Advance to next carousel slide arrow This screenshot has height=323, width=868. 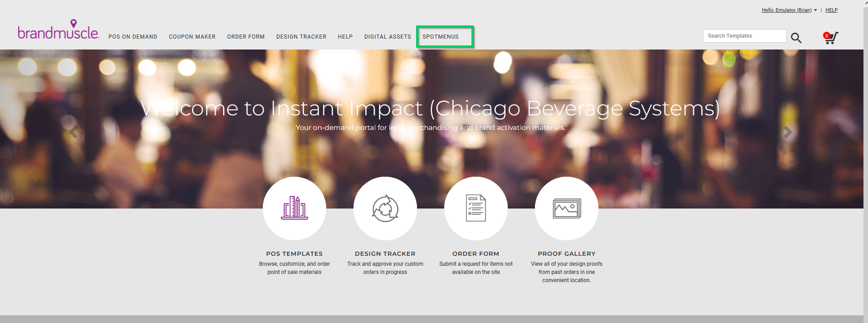coord(788,132)
